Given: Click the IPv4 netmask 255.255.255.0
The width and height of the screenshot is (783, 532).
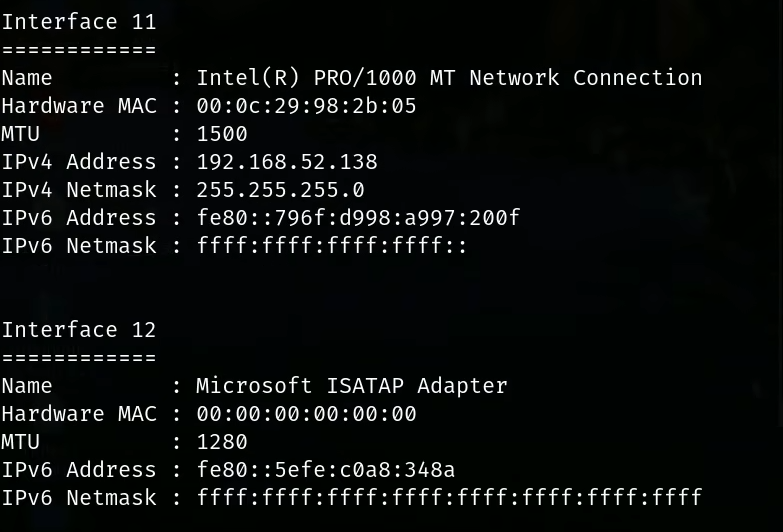Looking at the screenshot, I should 280,190.
